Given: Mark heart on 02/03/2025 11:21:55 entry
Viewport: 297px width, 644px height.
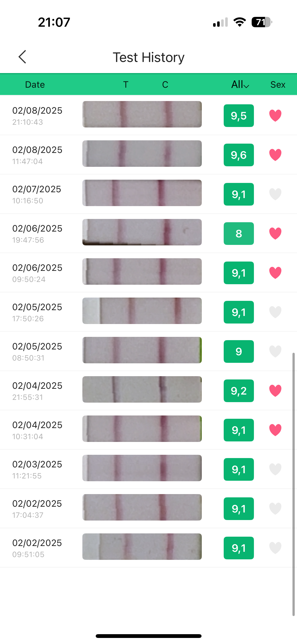Looking at the screenshot, I should (x=275, y=469).
